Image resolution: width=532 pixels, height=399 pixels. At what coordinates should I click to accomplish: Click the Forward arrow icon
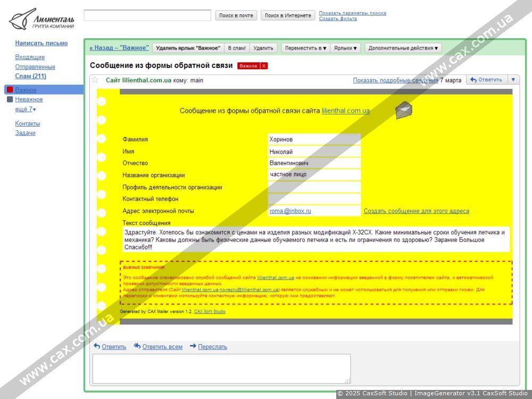coord(193,346)
